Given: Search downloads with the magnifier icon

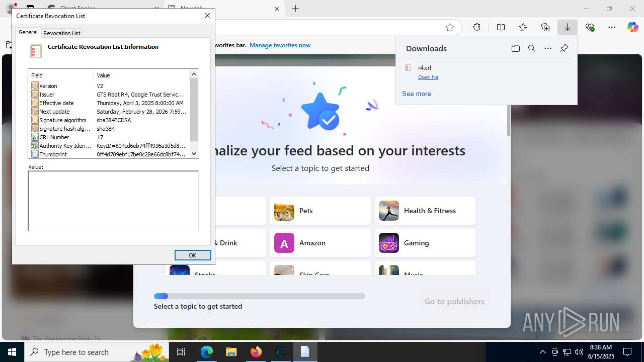Looking at the screenshot, I should point(531,48).
